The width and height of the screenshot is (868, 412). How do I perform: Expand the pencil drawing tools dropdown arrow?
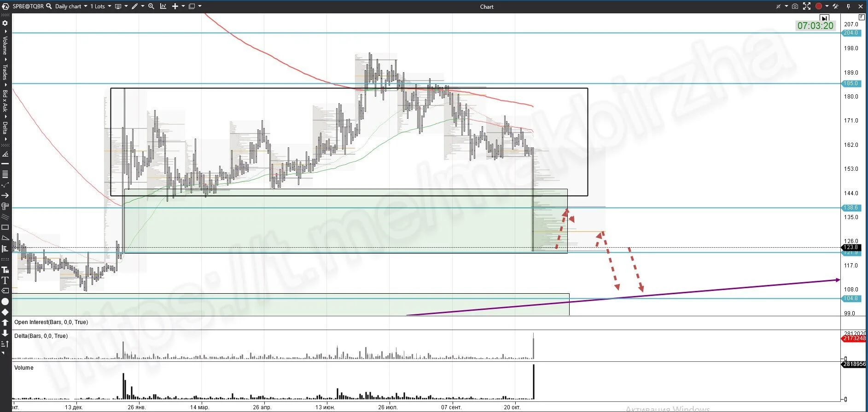tap(143, 6)
